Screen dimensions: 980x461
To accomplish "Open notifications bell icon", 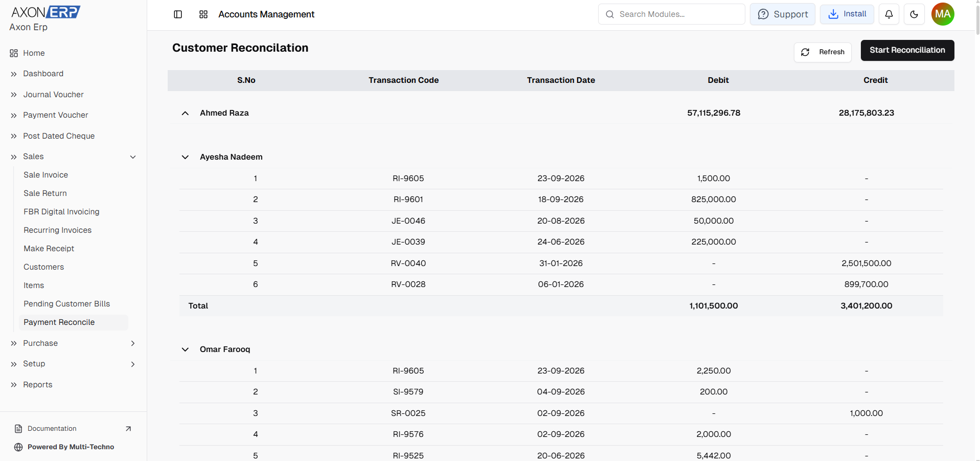I will 889,14.
